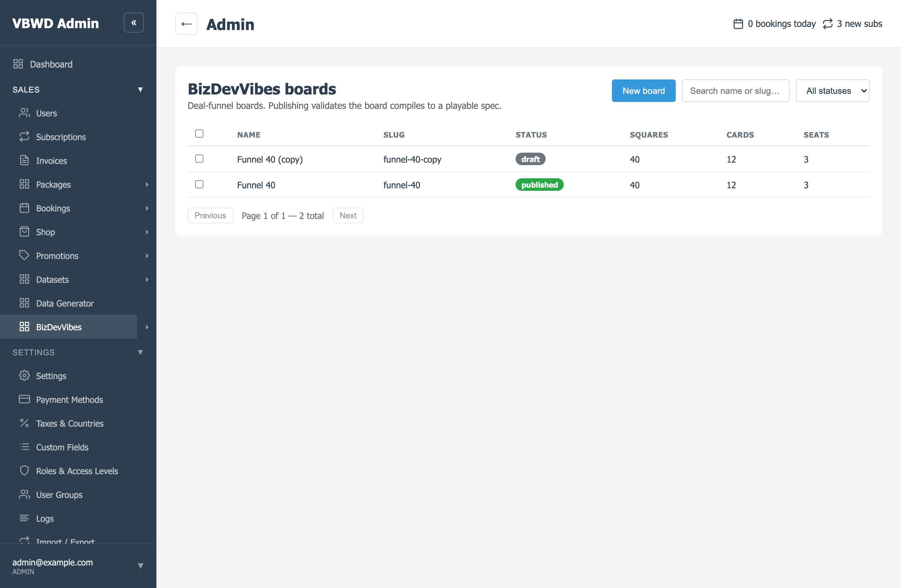Screen dimensions: 901x588
Task: Open the admin@example.com account menu arrow
Action: [x=140, y=566]
